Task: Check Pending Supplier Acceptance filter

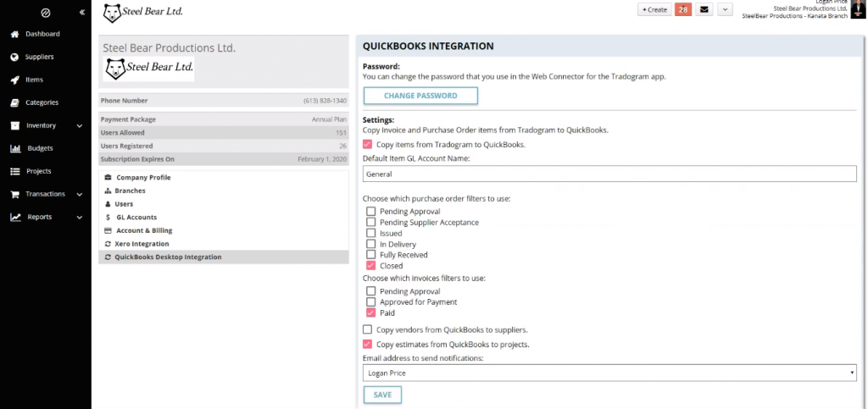Action: [x=371, y=223]
